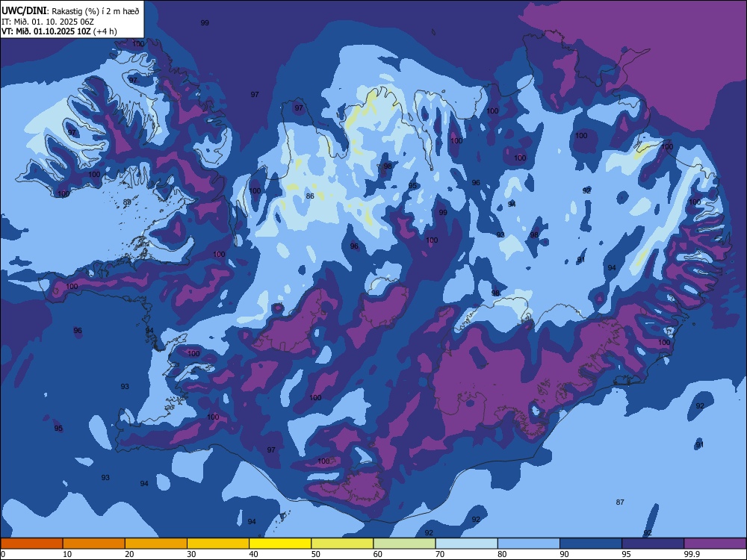This screenshot has height=560, width=747.
Task: Click the orange 10–20 legend color block
Action: click(x=94, y=544)
